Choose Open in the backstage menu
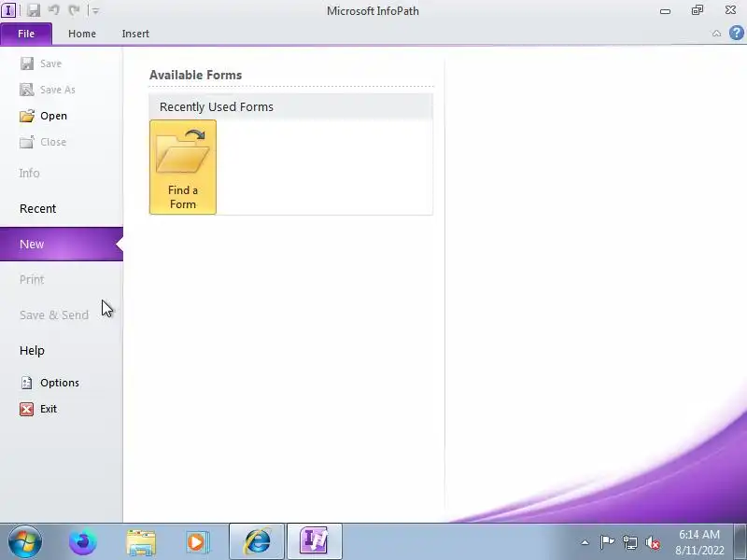Viewport: 747px width, 560px height. [44, 116]
